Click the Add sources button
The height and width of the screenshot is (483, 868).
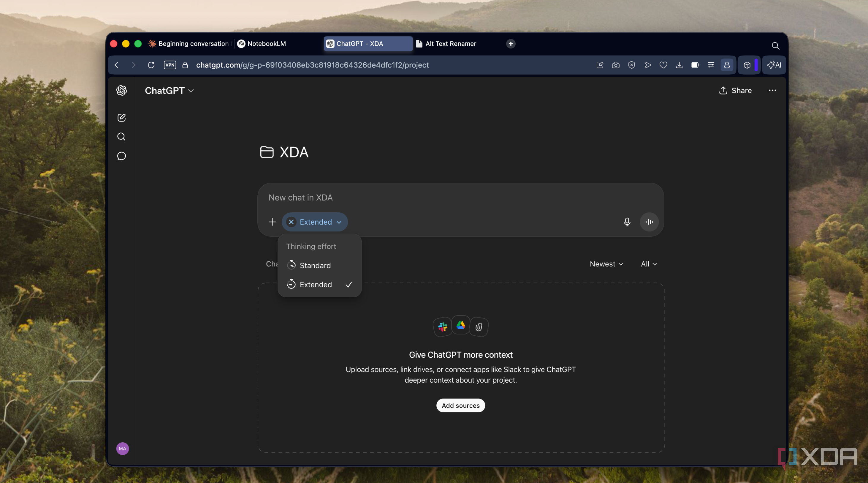461,405
